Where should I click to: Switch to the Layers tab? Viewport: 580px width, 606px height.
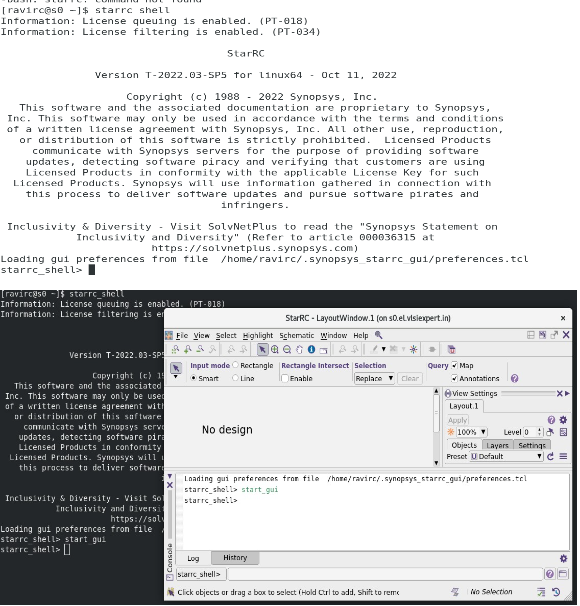coord(498,445)
